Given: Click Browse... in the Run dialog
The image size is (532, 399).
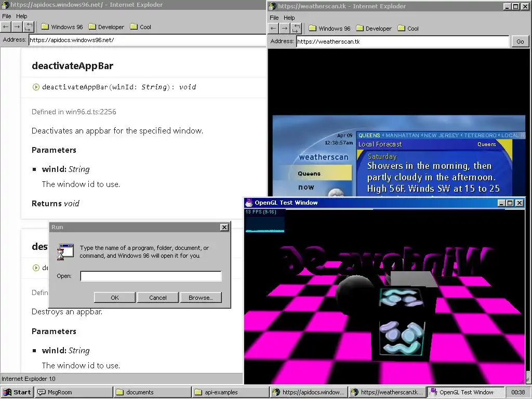Looking at the screenshot, I should [201, 298].
